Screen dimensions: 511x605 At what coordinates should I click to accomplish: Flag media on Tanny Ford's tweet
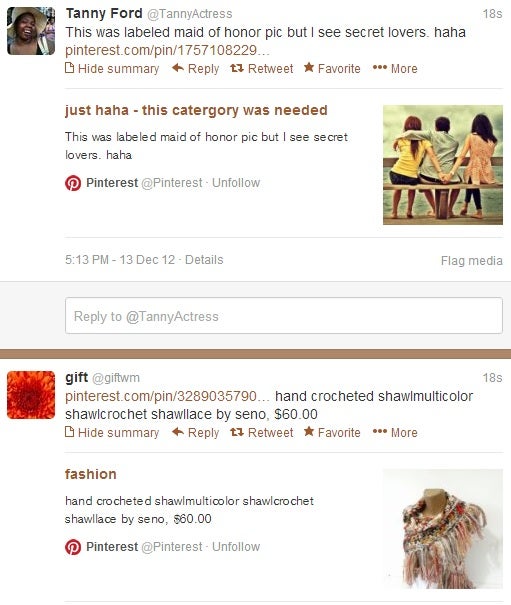click(x=472, y=261)
